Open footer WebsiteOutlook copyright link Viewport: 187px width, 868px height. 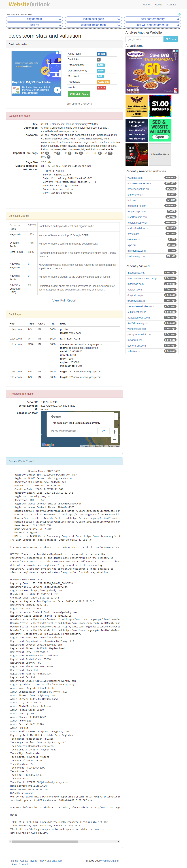tap(110, 861)
